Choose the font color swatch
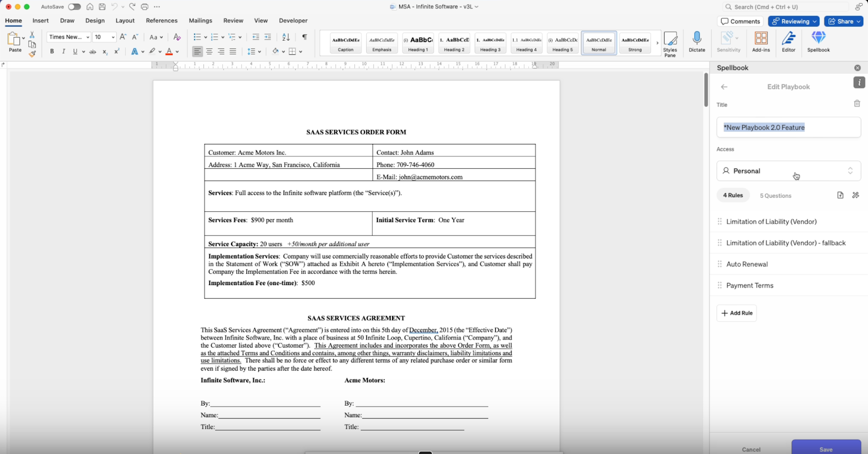Viewport: 868px width, 454px height. tap(169, 52)
